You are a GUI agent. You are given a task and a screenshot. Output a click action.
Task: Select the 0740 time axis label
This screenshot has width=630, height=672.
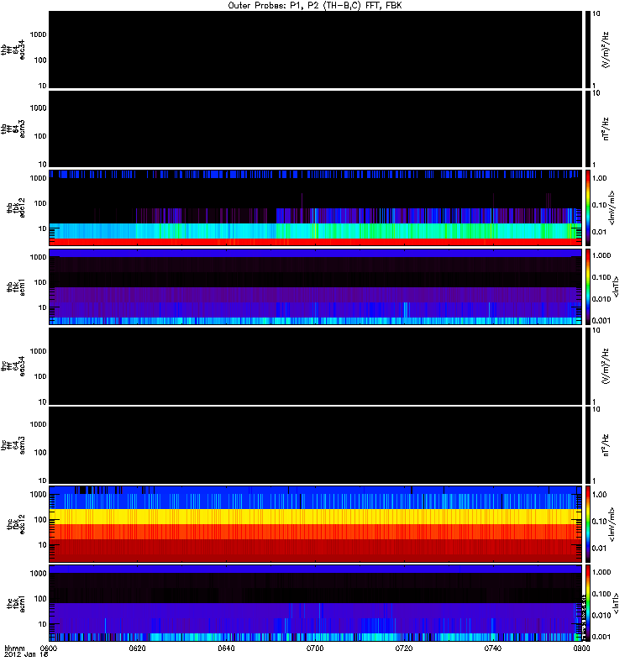coord(493,648)
